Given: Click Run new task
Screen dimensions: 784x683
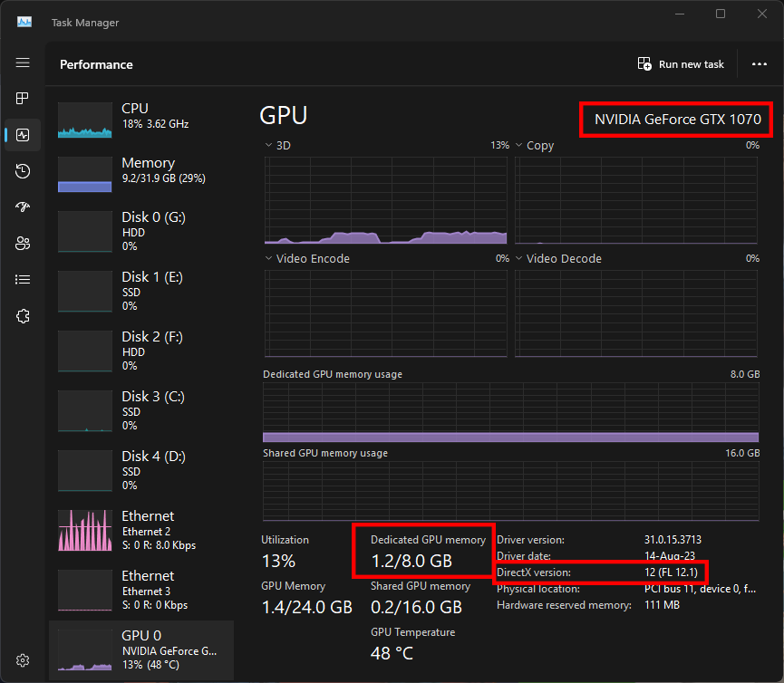Looking at the screenshot, I should (x=681, y=64).
